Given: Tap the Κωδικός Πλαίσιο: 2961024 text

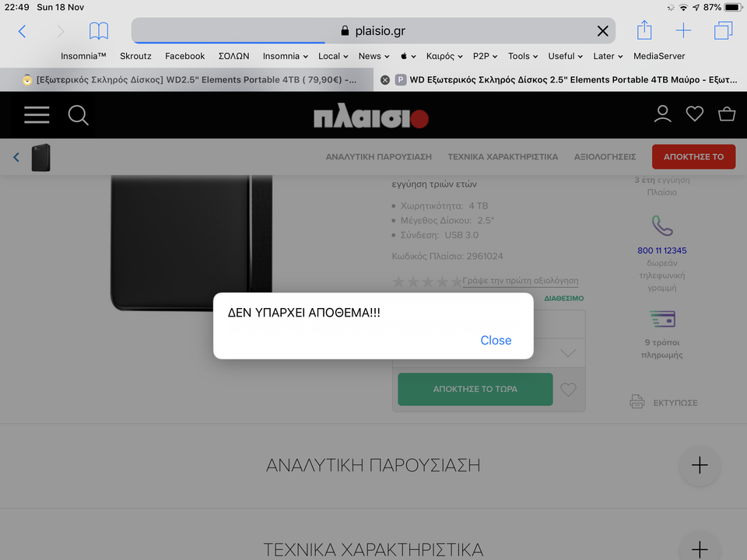Looking at the screenshot, I should [447, 256].
